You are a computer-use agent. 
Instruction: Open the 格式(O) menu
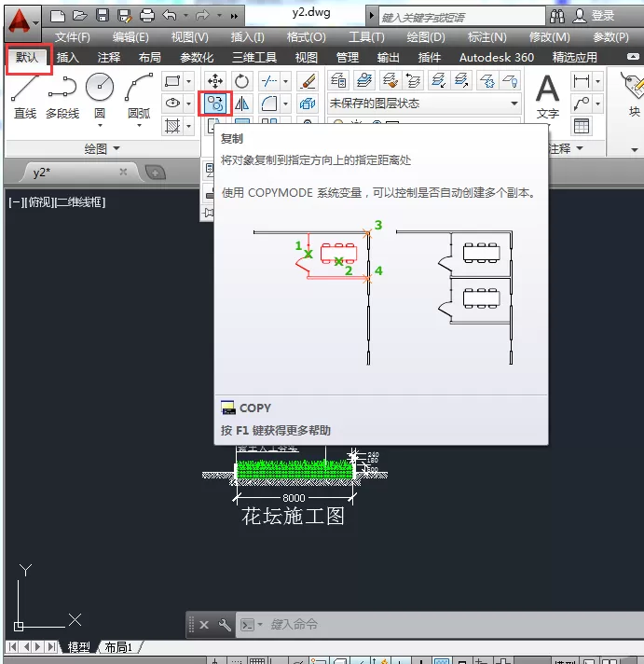(306, 37)
